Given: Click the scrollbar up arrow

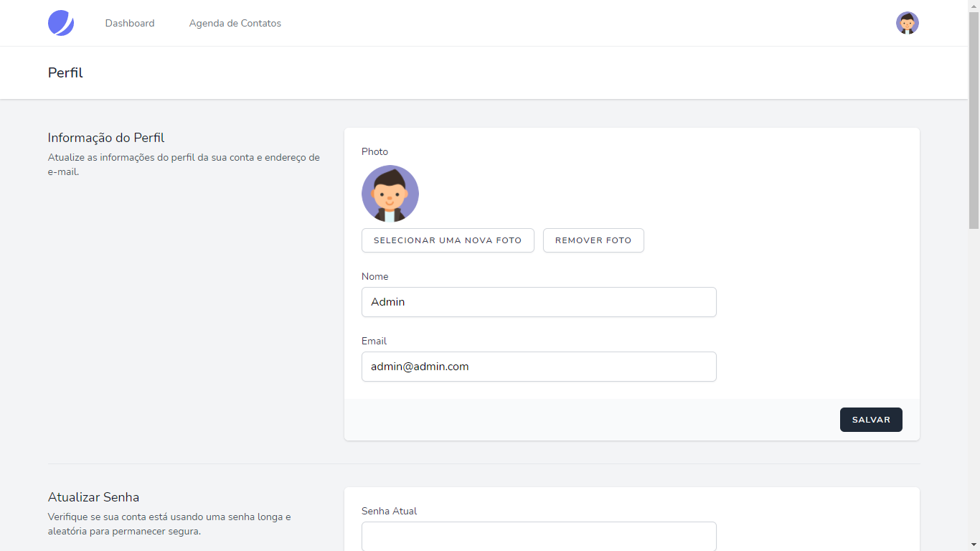Looking at the screenshot, I should pyautogui.click(x=974, y=5).
